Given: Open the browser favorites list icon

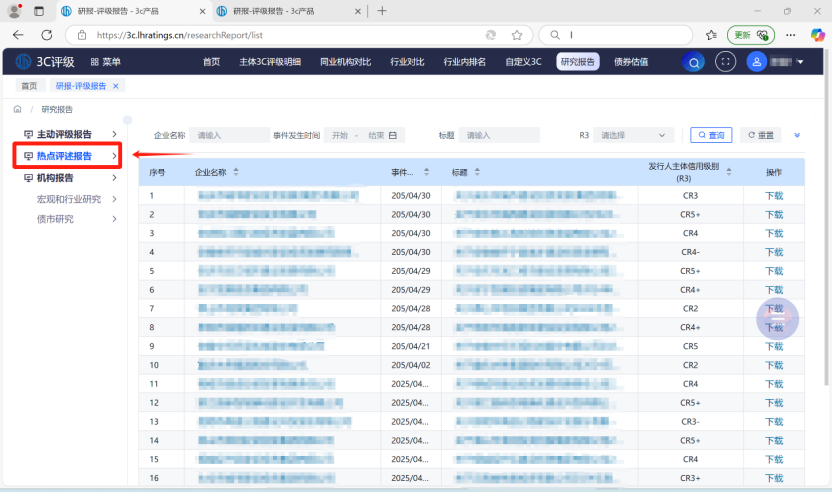Looking at the screenshot, I should click(712, 35).
